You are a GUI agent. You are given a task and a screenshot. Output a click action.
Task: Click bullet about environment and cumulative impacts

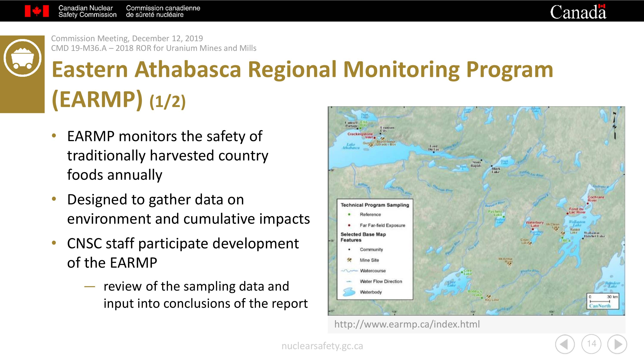point(188,209)
